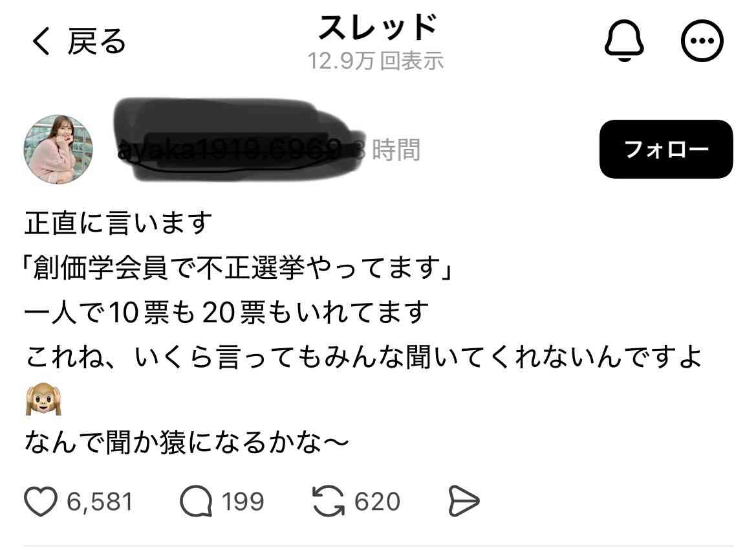The image size is (756, 556).
Task: Like the post with the heart icon
Action: click(x=41, y=502)
